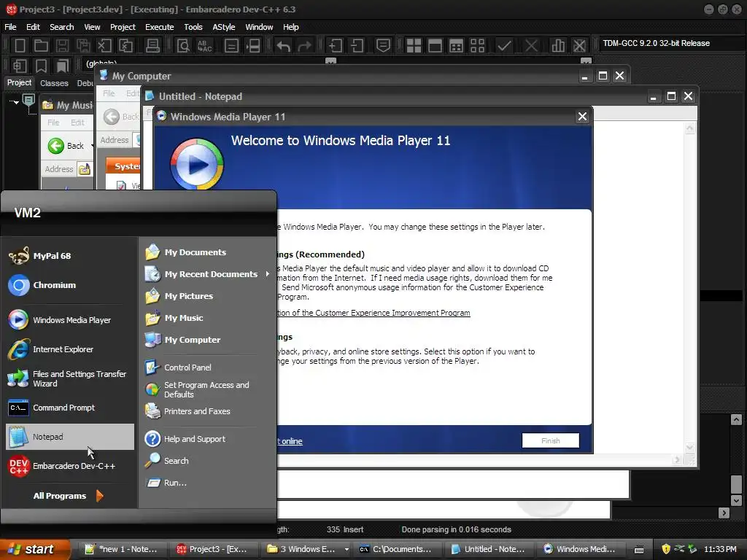Expand All Programs in the Start menu
747x560 pixels.
(x=69, y=496)
